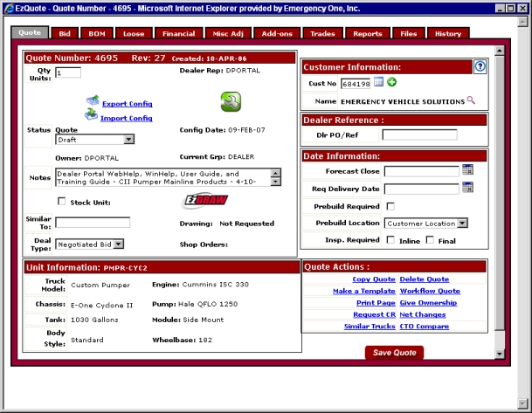Switch to the Trades tab
The image size is (532, 413).
[322, 33]
